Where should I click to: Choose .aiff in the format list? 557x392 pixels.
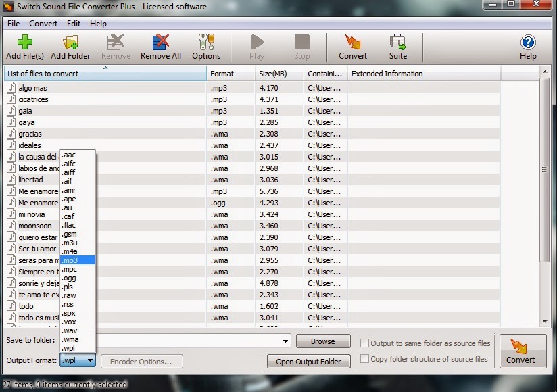(78, 172)
